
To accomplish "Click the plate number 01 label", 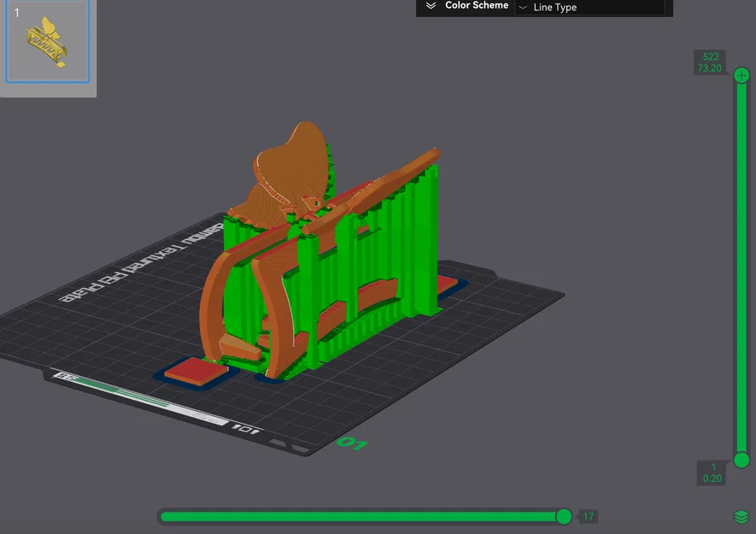I will (353, 443).
